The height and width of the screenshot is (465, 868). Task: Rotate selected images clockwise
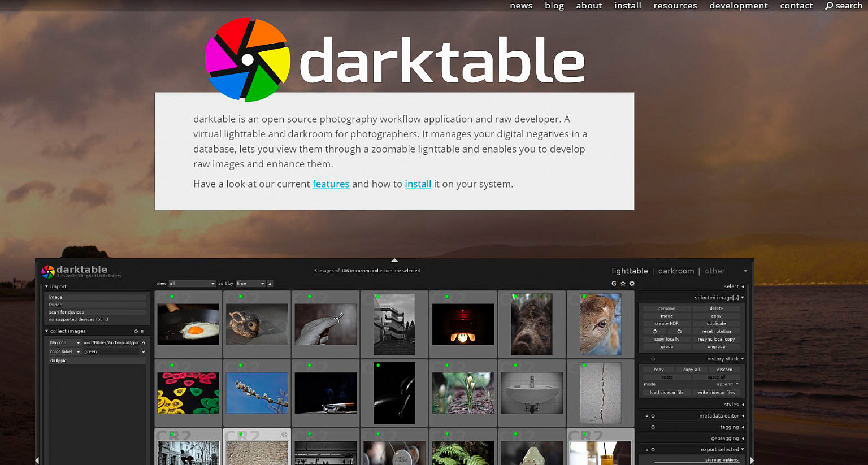coord(678,331)
